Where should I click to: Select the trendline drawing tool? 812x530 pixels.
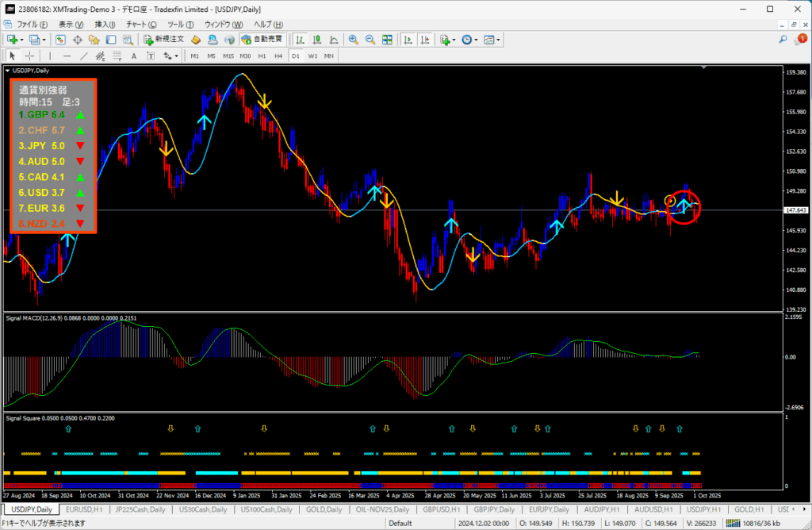(x=84, y=56)
